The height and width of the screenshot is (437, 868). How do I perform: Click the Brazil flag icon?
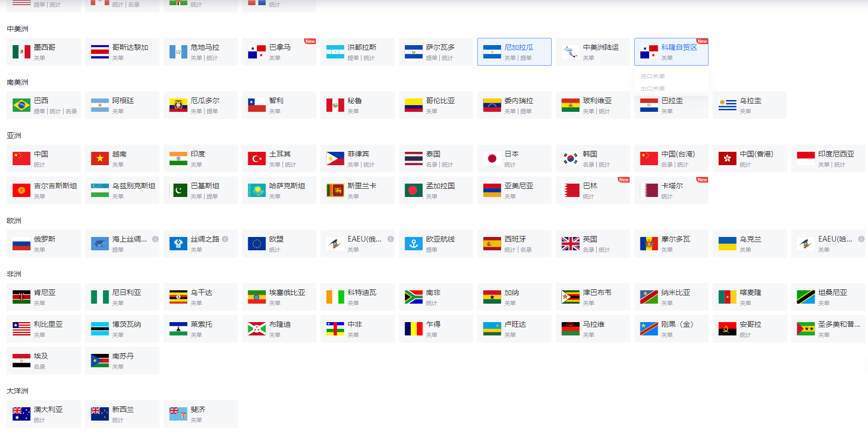point(22,105)
